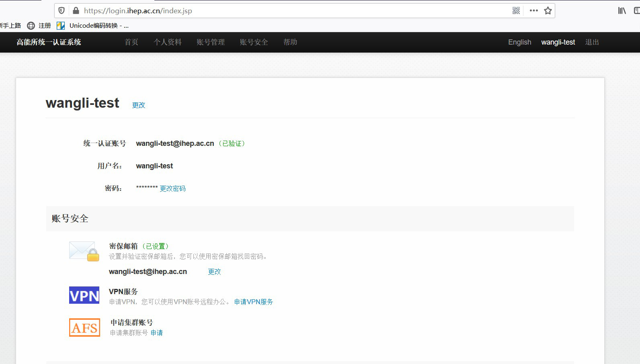Click the URL address bar field

pos(281,11)
